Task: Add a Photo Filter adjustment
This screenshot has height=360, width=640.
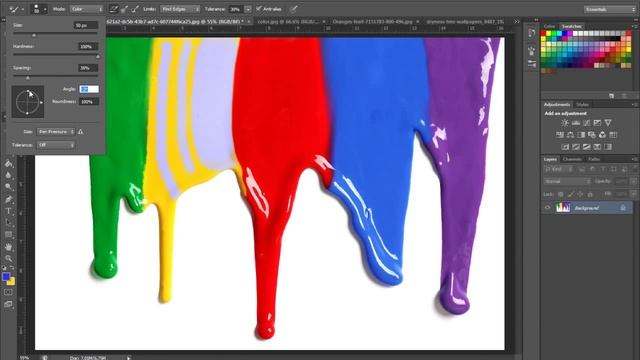Action: [x=591, y=135]
